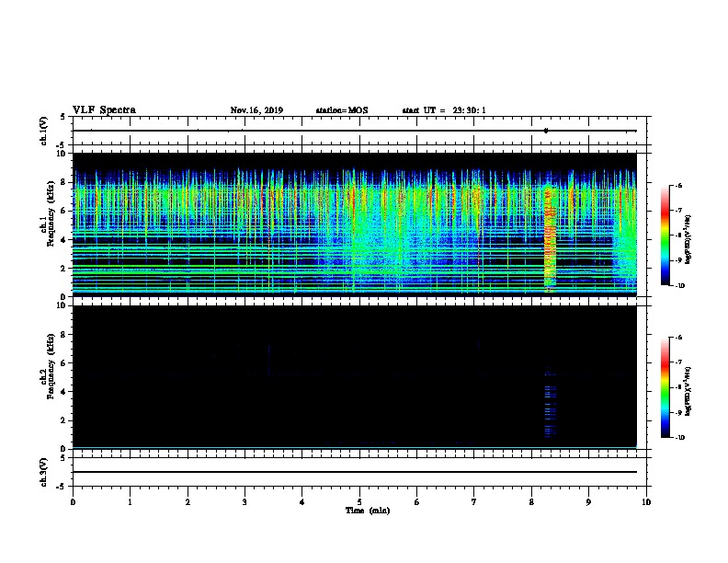Click time axis tick label "9"
Image resolution: width=728 pixels, height=563 pixels.
pos(588,501)
